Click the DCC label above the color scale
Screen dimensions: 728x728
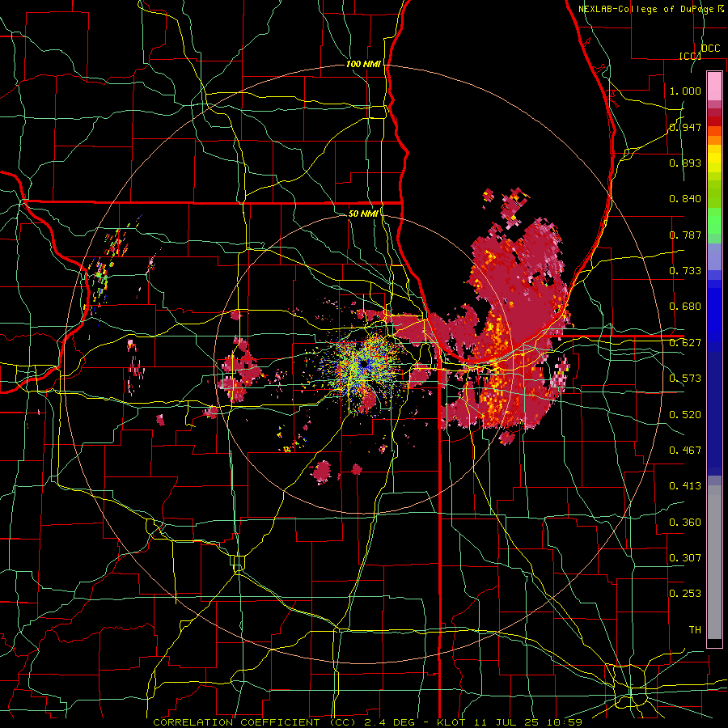(x=710, y=49)
